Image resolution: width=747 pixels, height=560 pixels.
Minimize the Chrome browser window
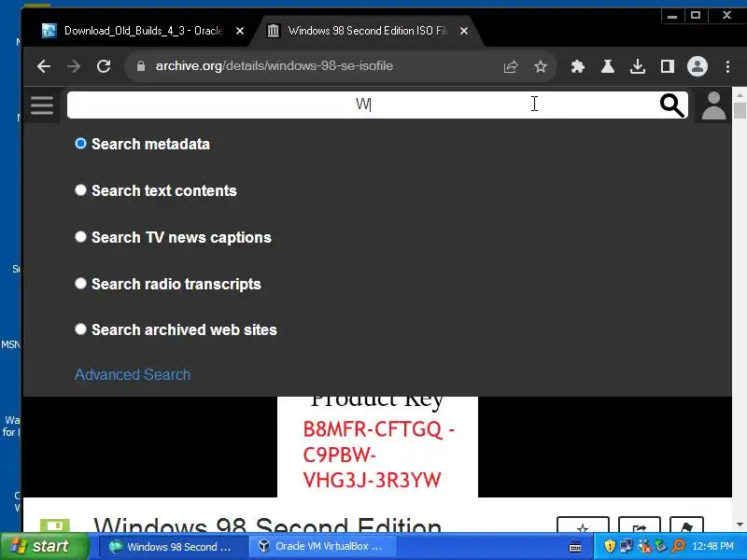pos(672,15)
